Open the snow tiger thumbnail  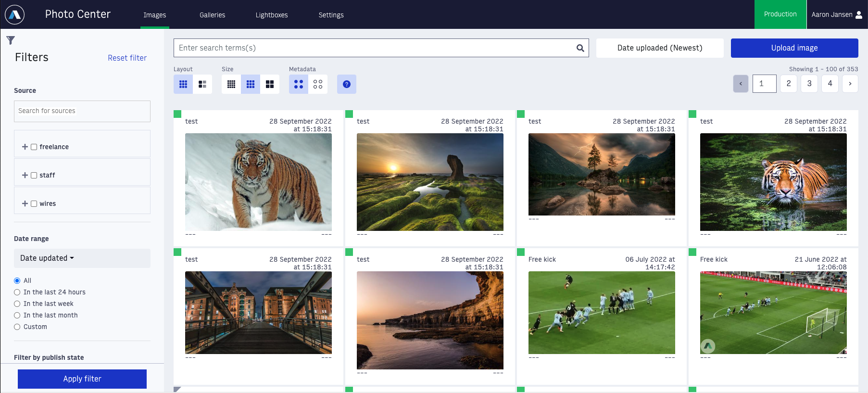(x=258, y=182)
